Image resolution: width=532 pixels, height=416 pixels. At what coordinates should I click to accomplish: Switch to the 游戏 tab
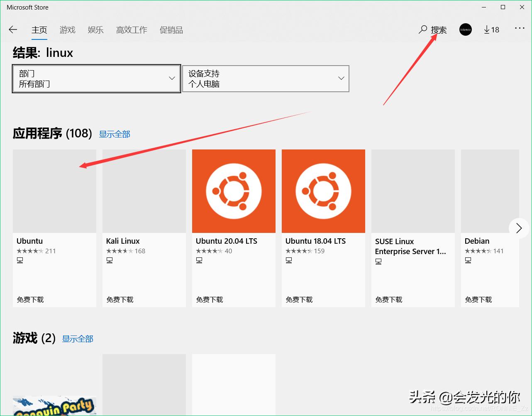(x=67, y=30)
